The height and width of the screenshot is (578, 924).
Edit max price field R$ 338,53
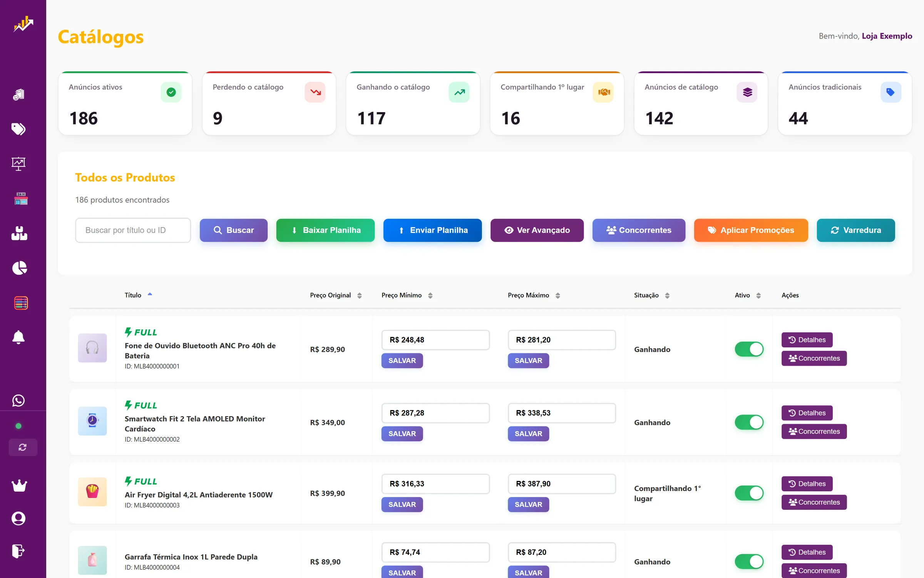pos(561,413)
